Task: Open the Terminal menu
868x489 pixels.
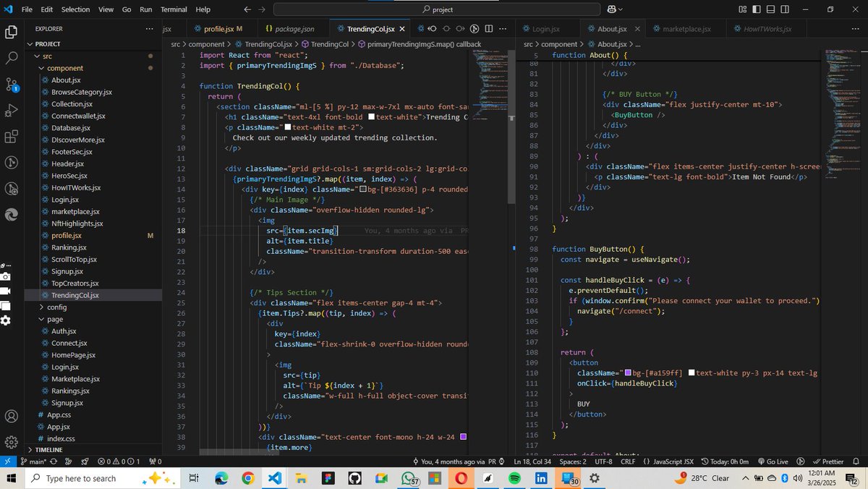Action: click(174, 9)
